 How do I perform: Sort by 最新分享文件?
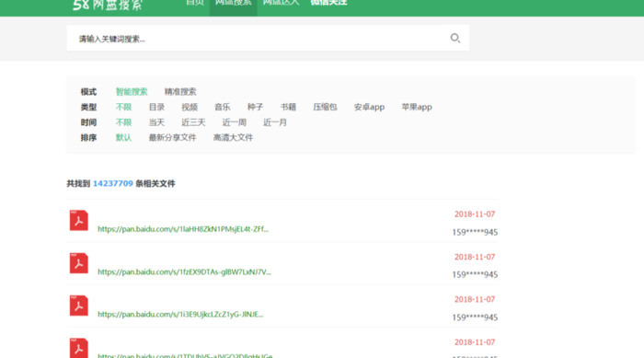click(172, 138)
